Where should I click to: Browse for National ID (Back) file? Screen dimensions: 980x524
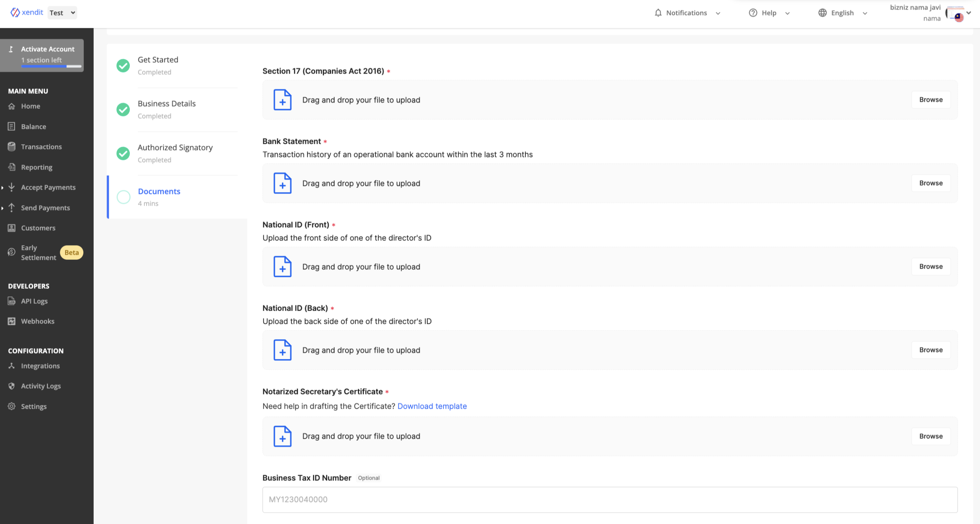(931, 350)
